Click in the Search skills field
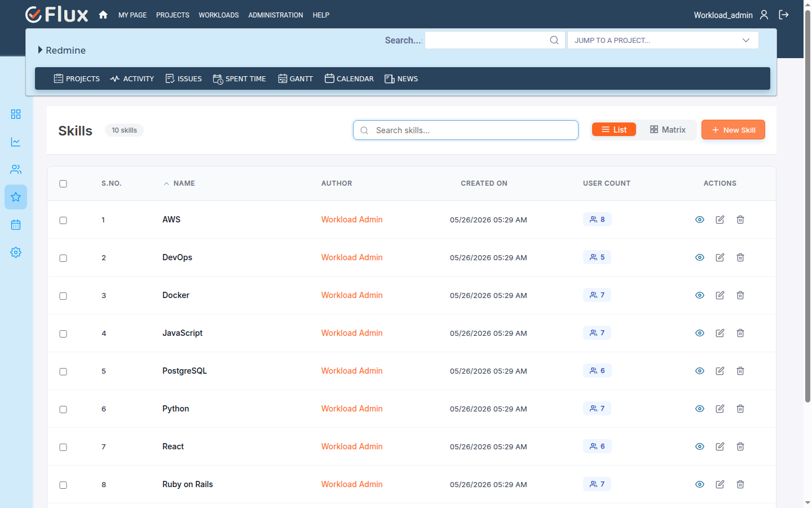812x508 pixels. tap(466, 130)
